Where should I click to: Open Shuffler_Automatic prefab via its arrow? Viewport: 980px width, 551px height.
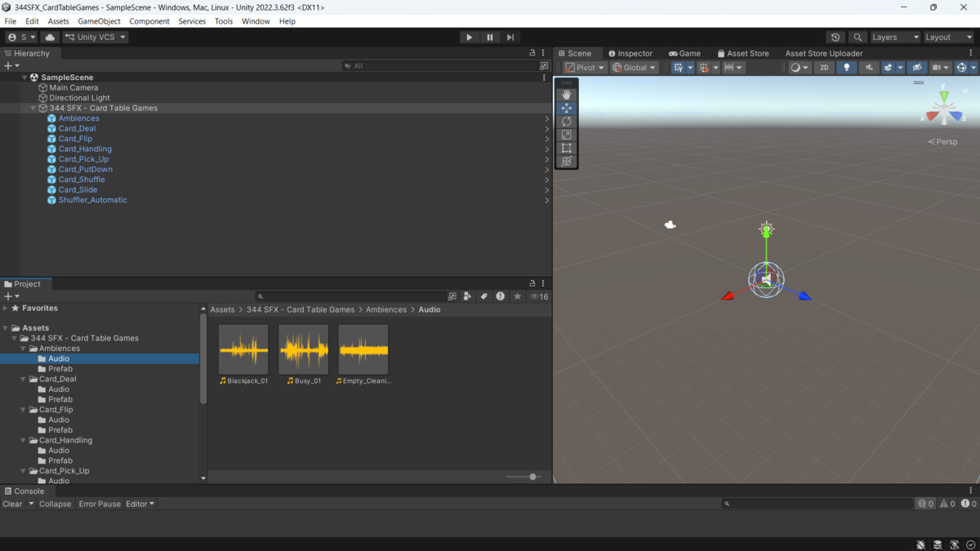546,200
